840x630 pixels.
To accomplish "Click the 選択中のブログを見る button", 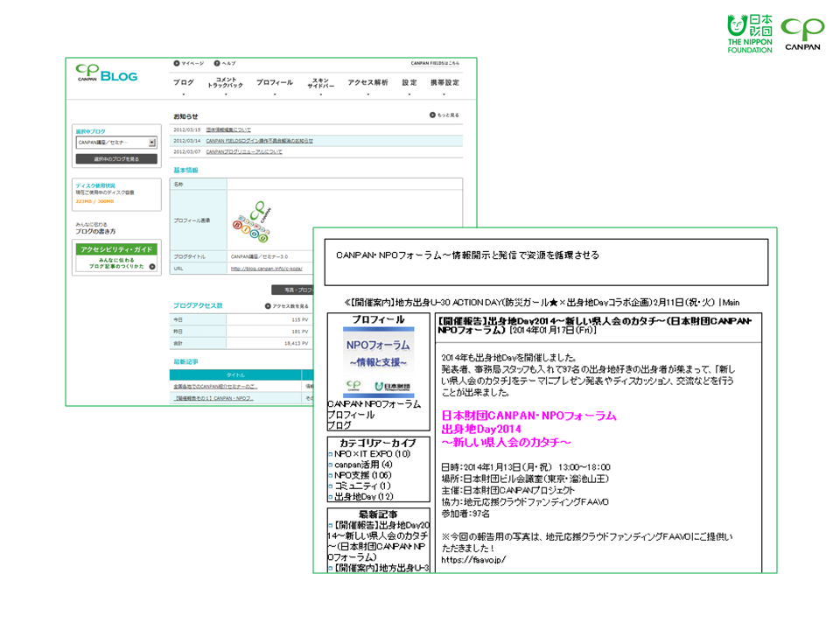I will coord(116,159).
